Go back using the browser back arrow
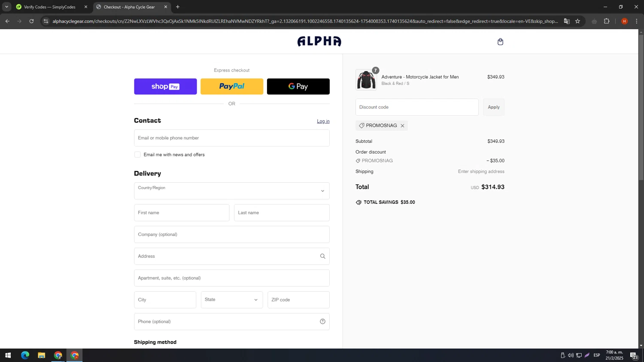Screen dimensions: 644x362 (7, 21)
